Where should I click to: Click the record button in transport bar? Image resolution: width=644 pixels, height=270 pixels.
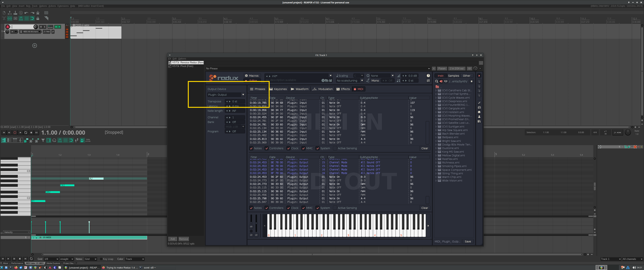click(15, 133)
